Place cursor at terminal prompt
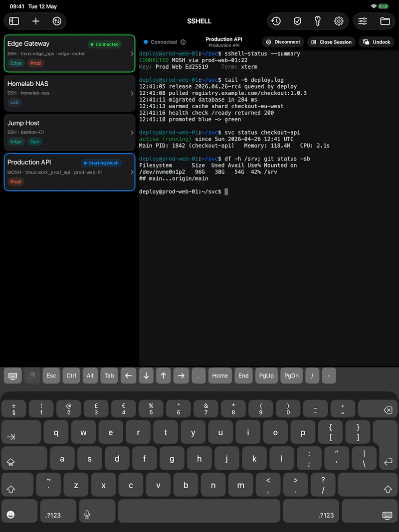The width and height of the screenshot is (399, 532). 226,191
